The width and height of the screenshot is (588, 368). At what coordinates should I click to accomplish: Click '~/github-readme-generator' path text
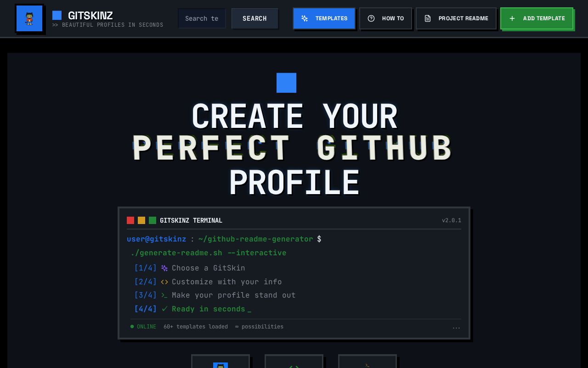click(256, 239)
